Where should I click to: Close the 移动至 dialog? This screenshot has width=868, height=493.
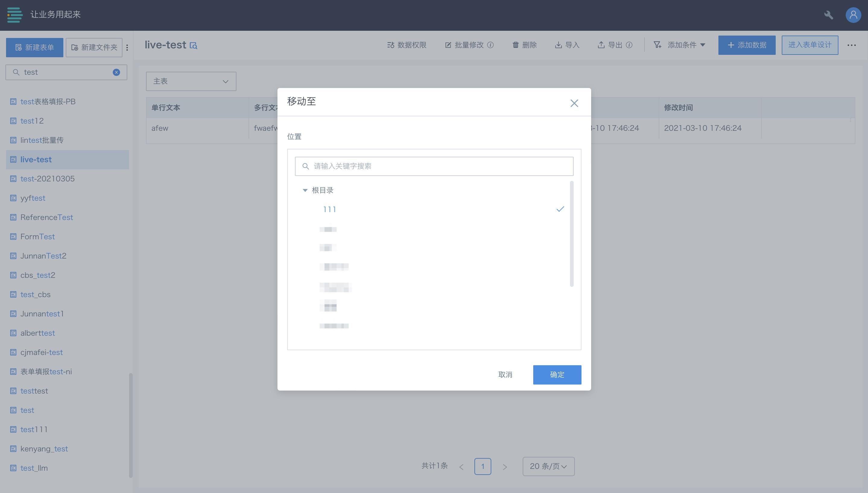click(x=574, y=103)
